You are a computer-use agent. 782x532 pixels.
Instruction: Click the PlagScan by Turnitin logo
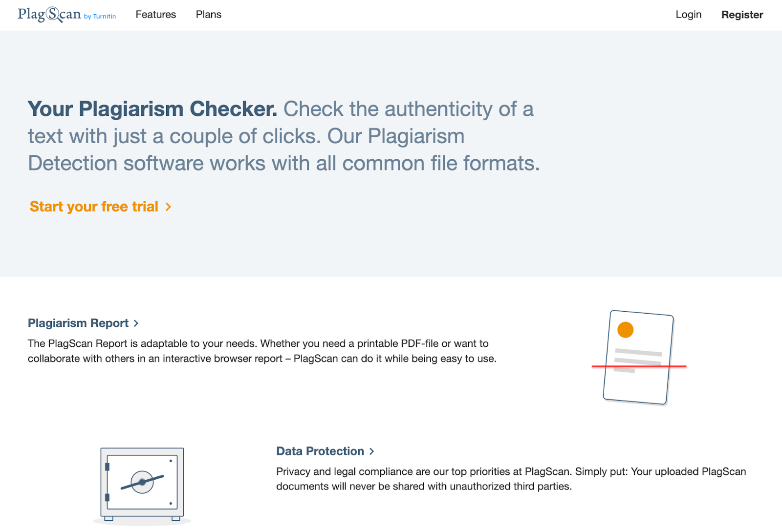pos(67,15)
